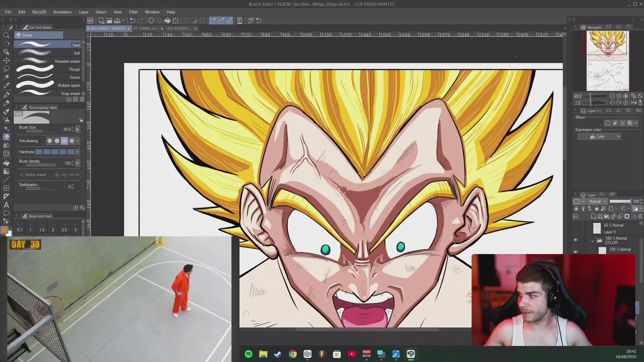Zoom out the Navigator view
Screen dimensions: 644x362
[612, 96]
